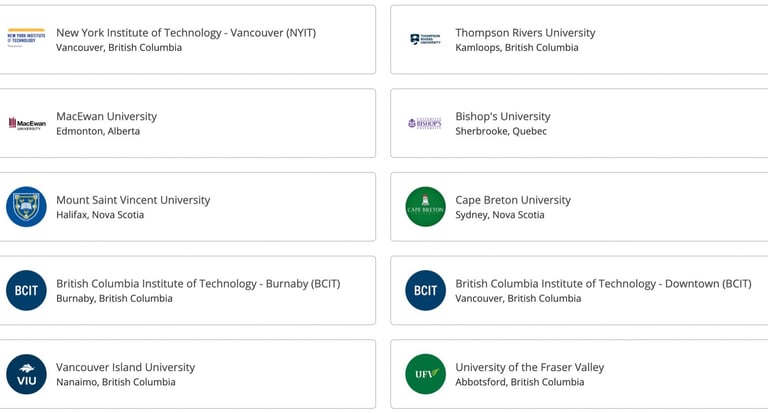Open the Vancouver Island University card
768x413 pixels.
pyautogui.click(x=188, y=374)
